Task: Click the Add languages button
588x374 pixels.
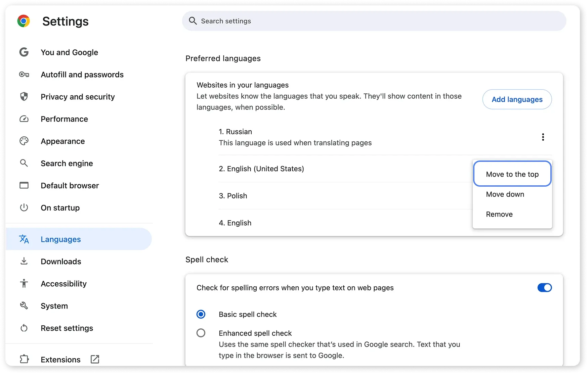Action: [x=517, y=99]
